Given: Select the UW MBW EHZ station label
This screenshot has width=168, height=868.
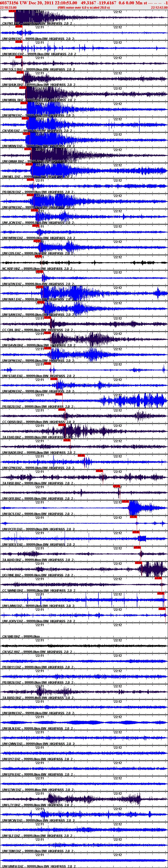Looking at the screenshot, I should click(12, 146).
